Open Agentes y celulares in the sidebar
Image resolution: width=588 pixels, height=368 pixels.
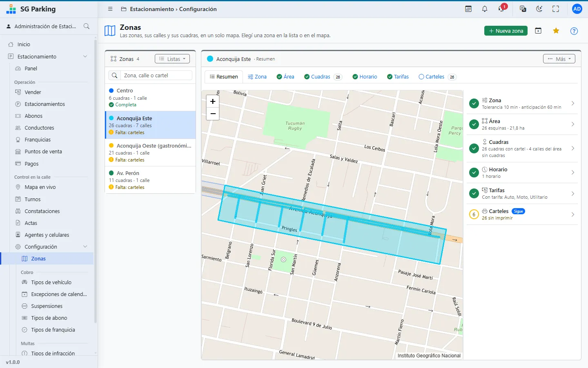point(47,235)
